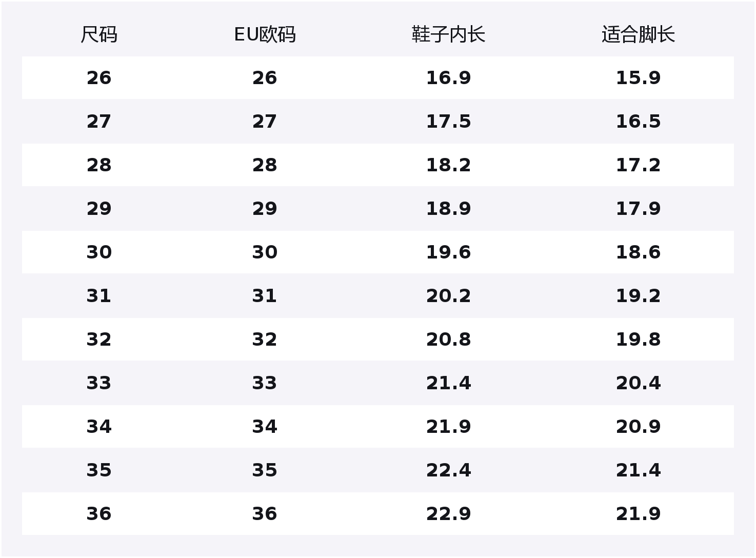This screenshot has height=558, width=756.
Task: Click foot length value 17.9
Action: [x=638, y=209]
